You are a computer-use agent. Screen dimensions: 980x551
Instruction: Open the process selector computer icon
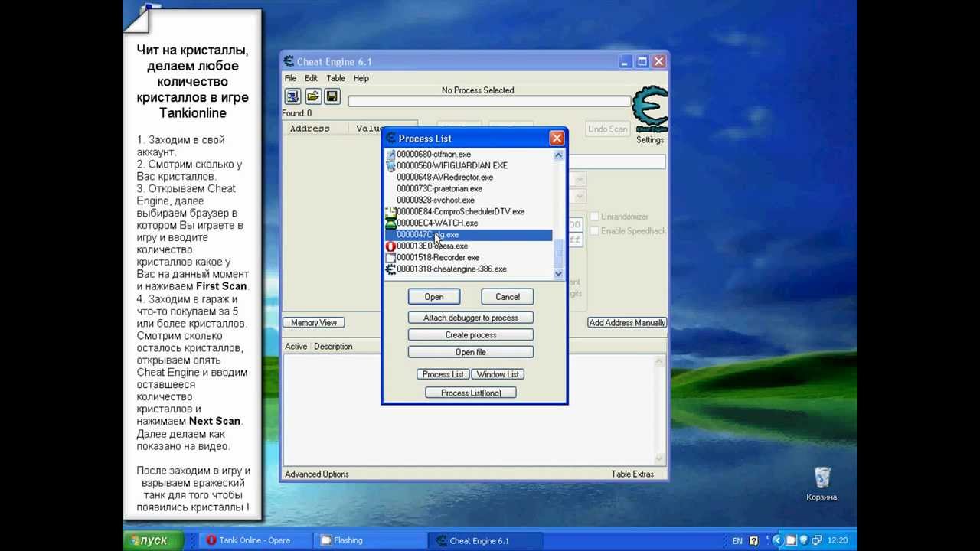point(292,96)
